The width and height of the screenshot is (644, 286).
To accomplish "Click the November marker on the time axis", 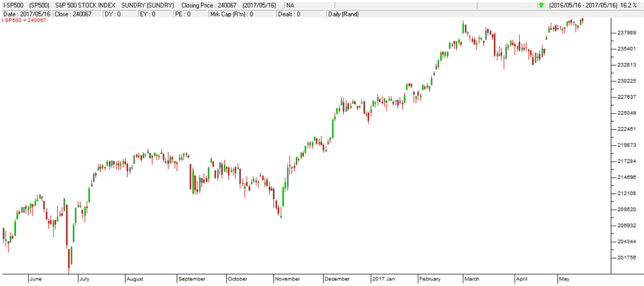I will 287,279.
